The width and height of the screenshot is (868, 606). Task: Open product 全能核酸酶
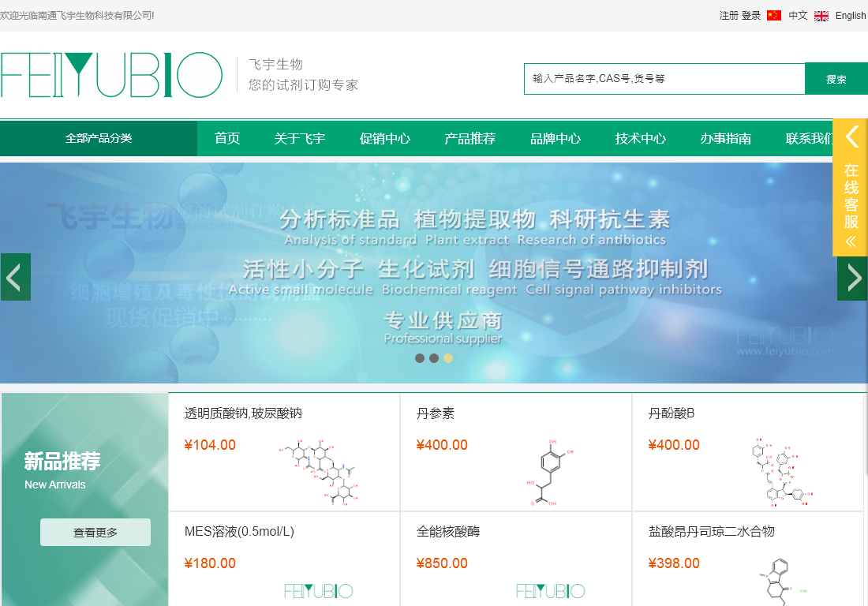(448, 532)
